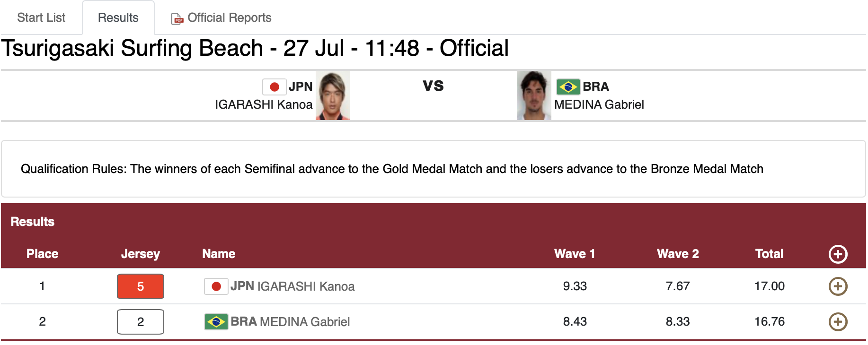
Task: Click JPN IGARASHI Kanoa in results table
Action: click(292, 286)
